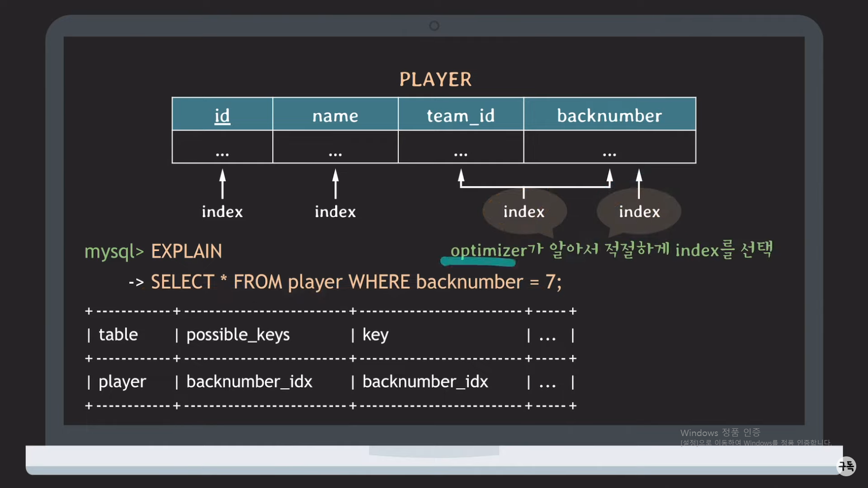
Task: Click the arrow under the name column
Action: click(x=335, y=183)
